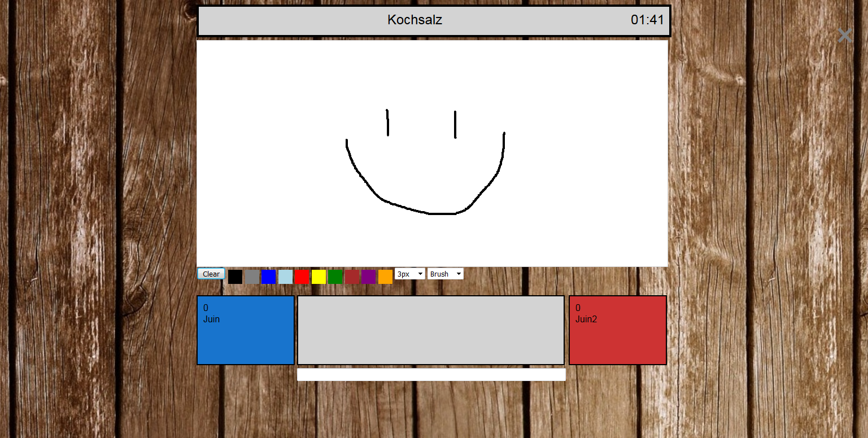Image resolution: width=868 pixels, height=438 pixels.
Task: Choose the dark blue color swatch
Action: [268, 277]
